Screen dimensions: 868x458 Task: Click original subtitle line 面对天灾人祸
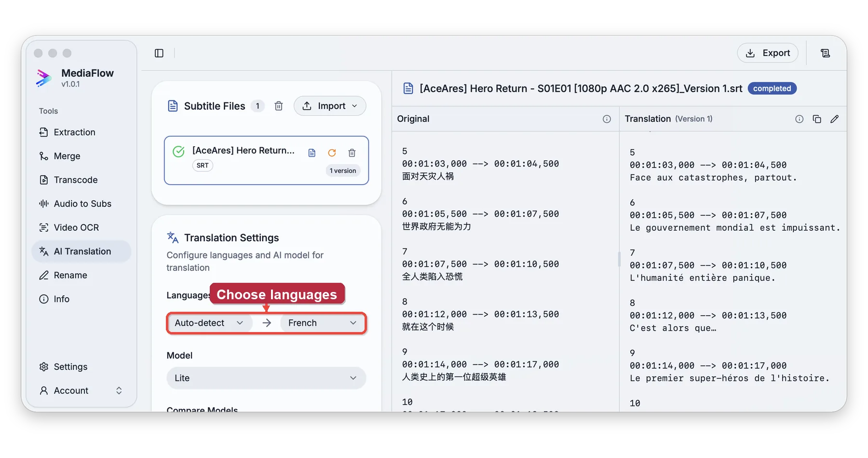click(x=428, y=177)
